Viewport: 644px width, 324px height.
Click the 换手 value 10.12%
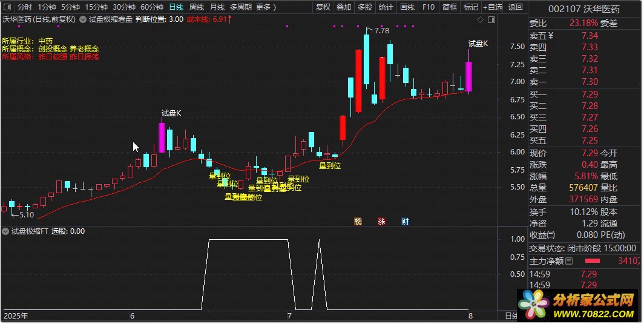[x=584, y=212]
